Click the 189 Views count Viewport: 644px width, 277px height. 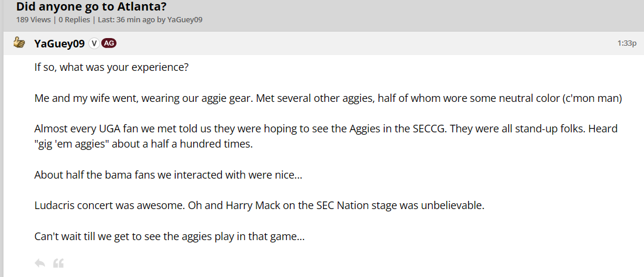(x=33, y=20)
